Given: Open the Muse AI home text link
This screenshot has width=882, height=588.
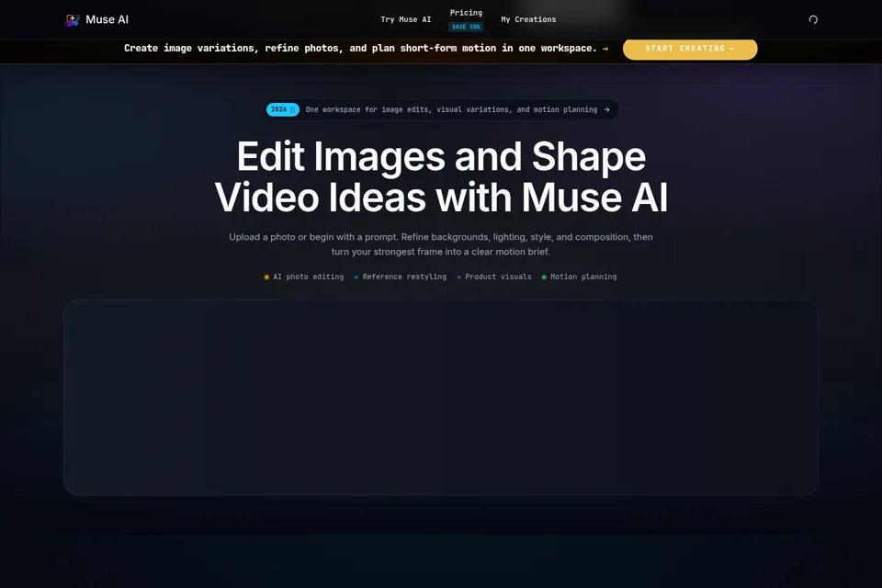Looking at the screenshot, I should [x=107, y=19].
